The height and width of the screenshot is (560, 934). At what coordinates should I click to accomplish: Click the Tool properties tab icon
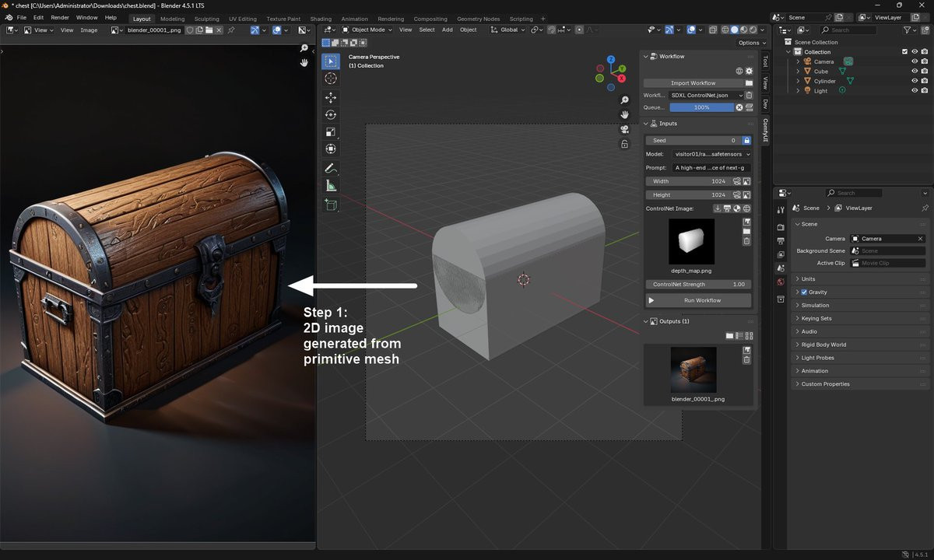780,211
